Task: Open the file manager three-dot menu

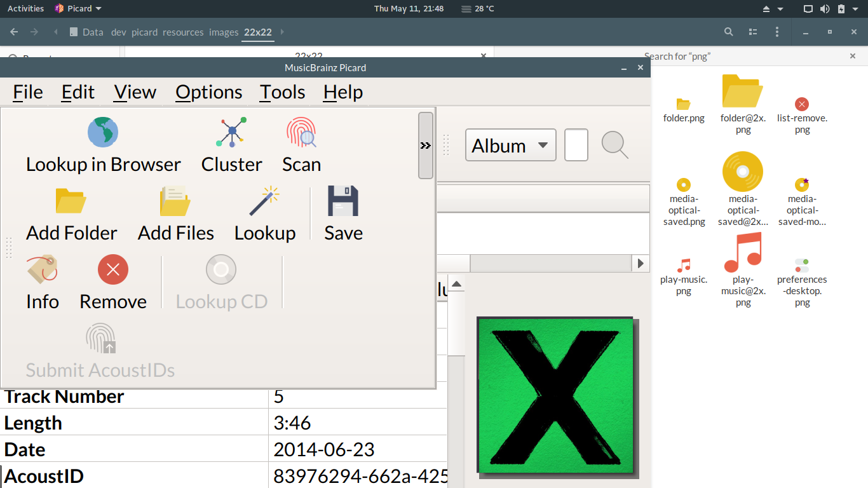Action: [777, 32]
